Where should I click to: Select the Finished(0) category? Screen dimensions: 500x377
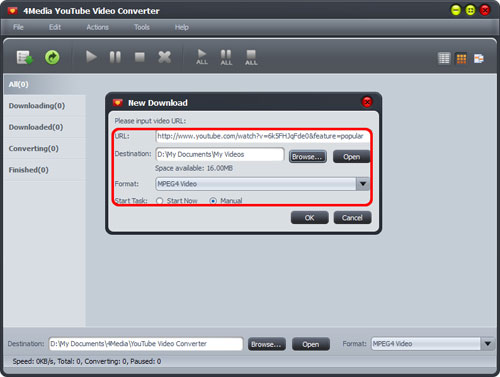point(45,170)
